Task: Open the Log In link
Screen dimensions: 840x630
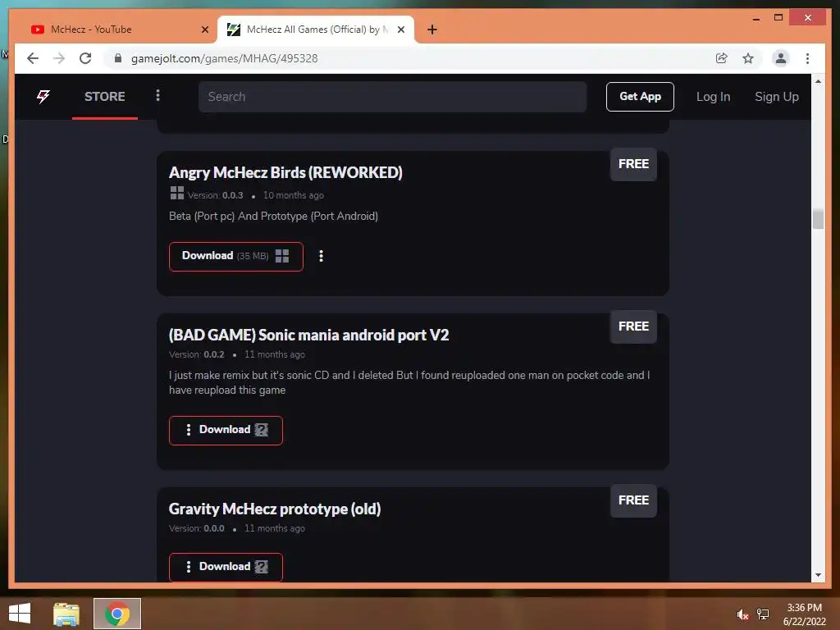Action: pos(713,97)
